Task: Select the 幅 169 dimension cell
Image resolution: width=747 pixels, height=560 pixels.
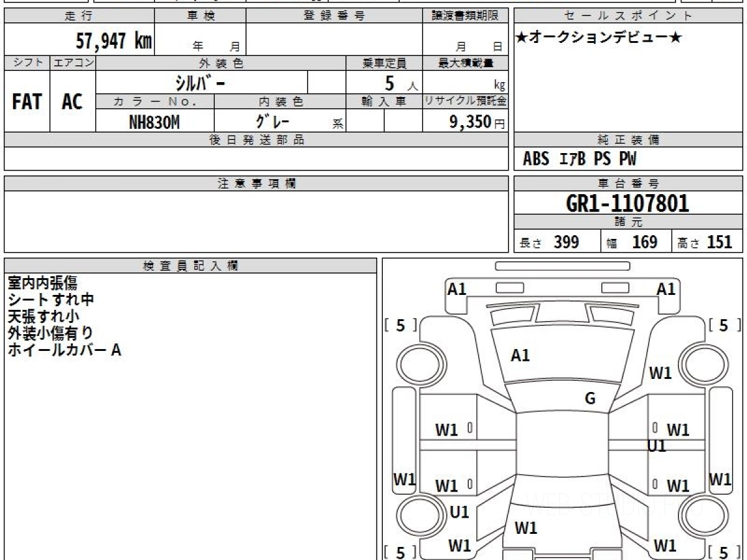Action: click(636, 242)
